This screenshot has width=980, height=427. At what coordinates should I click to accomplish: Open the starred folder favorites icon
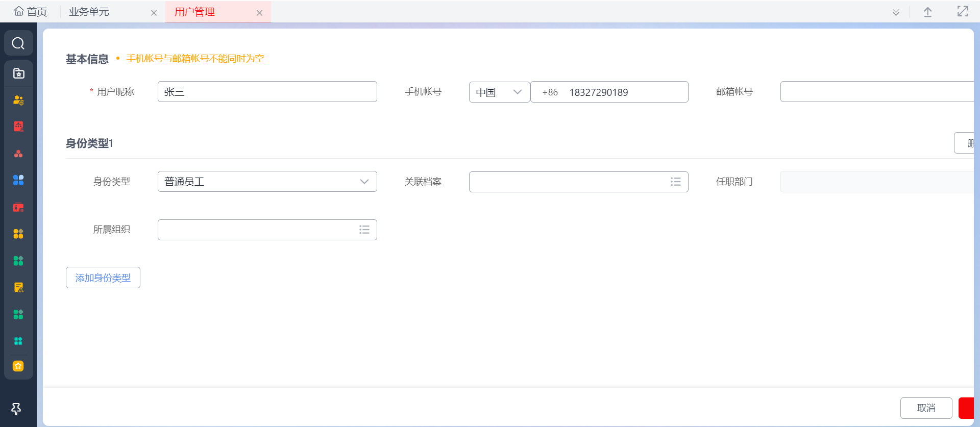pyautogui.click(x=18, y=73)
